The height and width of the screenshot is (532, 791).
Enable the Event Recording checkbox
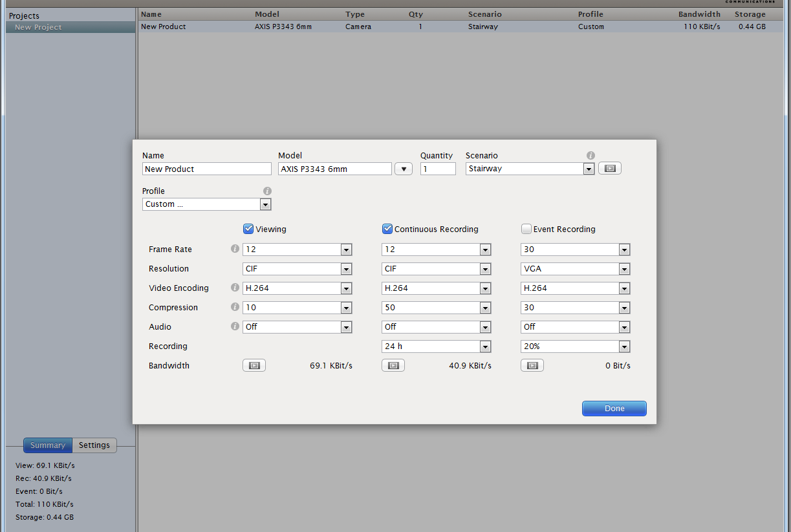526,229
